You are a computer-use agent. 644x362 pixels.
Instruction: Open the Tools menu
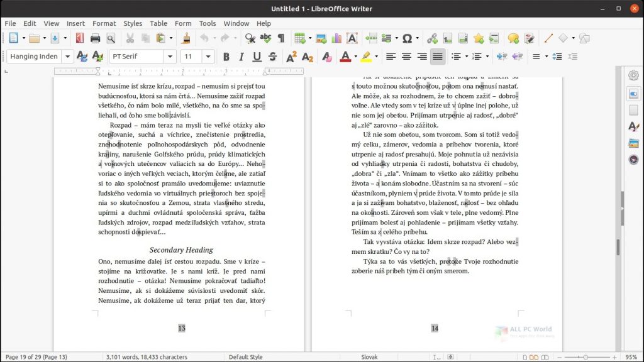208,23
